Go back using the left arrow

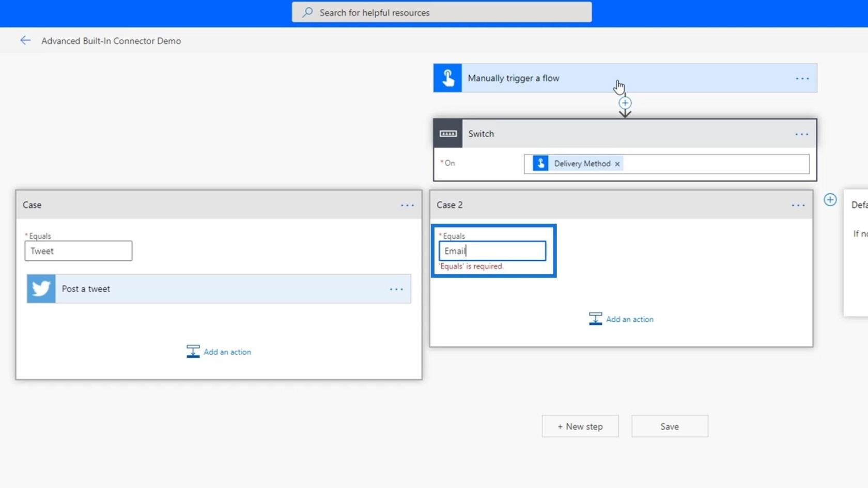point(25,40)
